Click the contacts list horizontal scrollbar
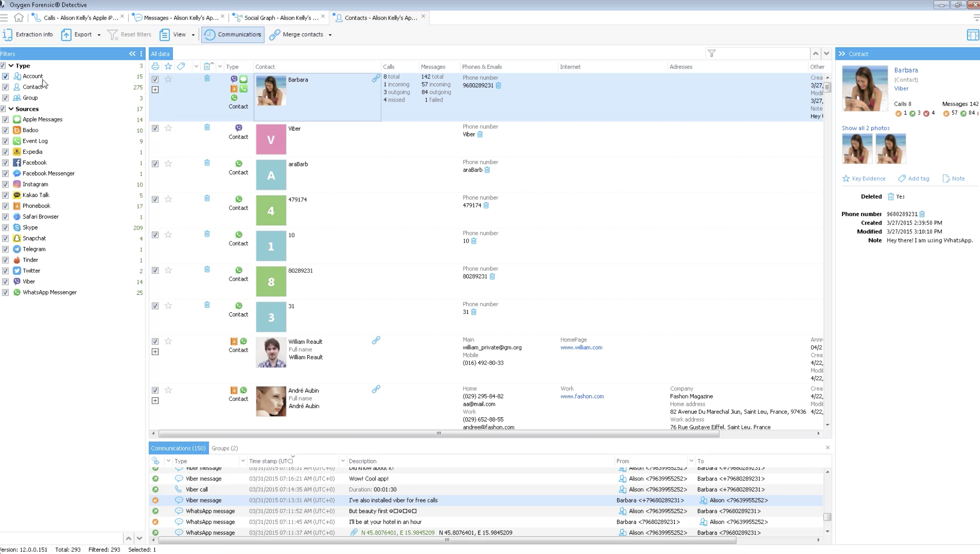Screen dimensions: 980x554 pyautogui.click(x=439, y=433)
